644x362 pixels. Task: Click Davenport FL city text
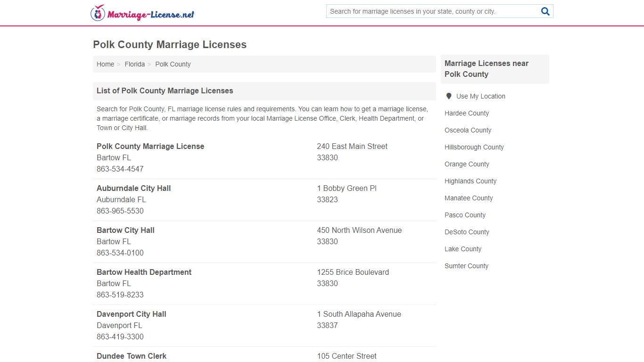click(x=119, y=325)
